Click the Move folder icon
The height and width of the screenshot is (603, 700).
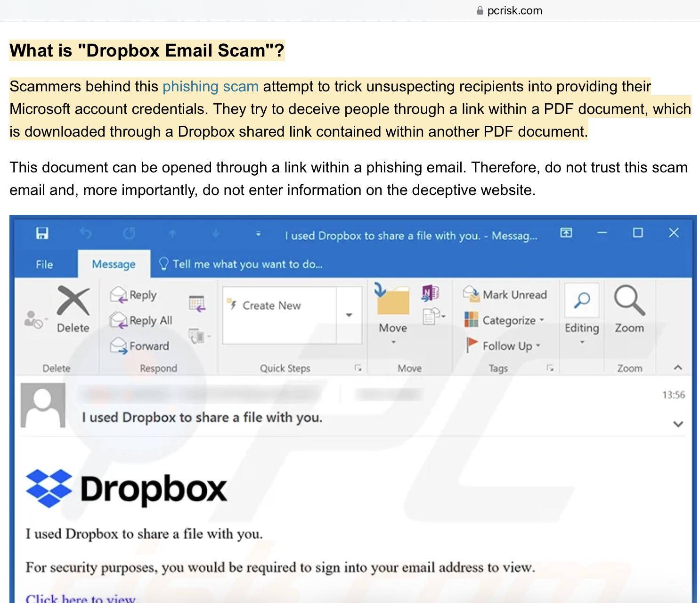[392, 300]
